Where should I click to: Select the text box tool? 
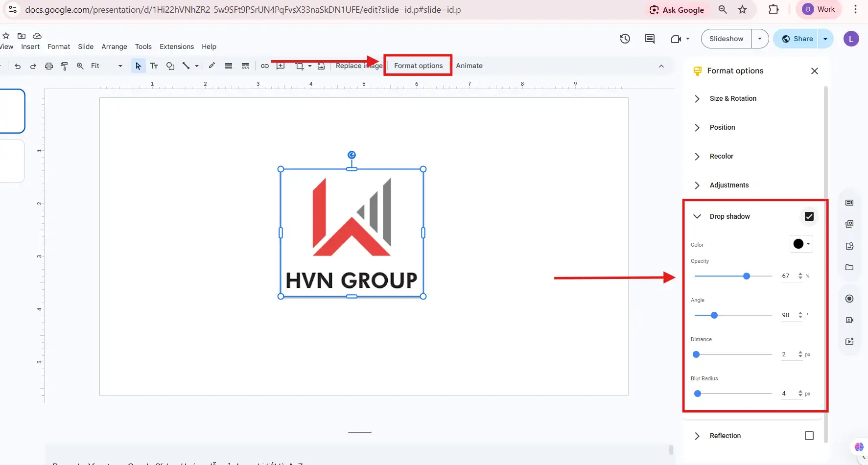[154, 66]
